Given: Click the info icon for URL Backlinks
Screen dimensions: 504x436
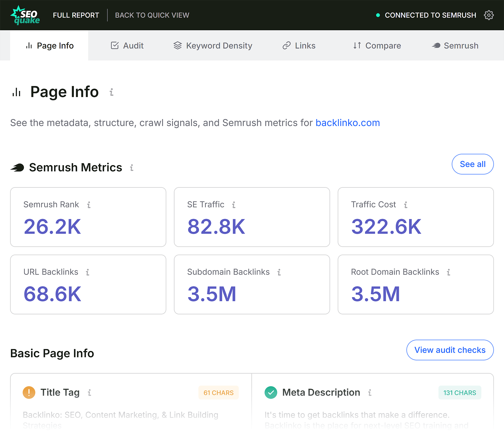Looking at the screenshot, I should 88,272.
